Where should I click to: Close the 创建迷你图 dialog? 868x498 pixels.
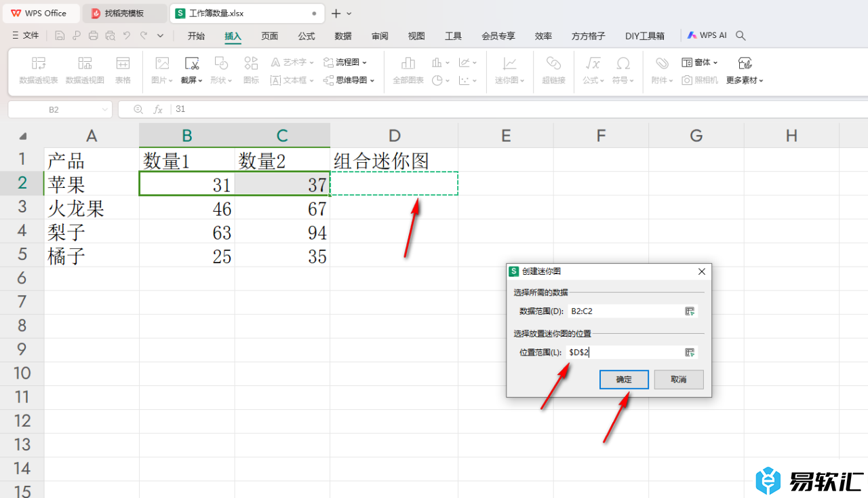coord(702,271)
